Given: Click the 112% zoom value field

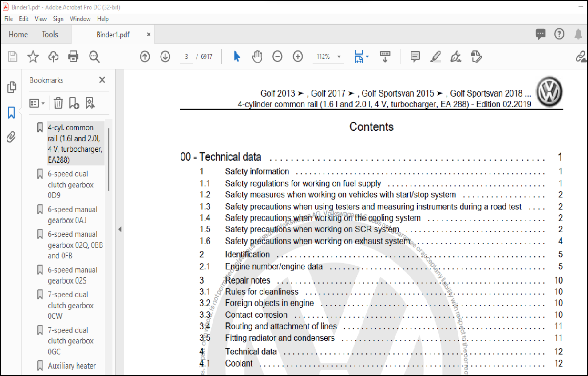Looking at the screenshot, I should tap(323, 57).
